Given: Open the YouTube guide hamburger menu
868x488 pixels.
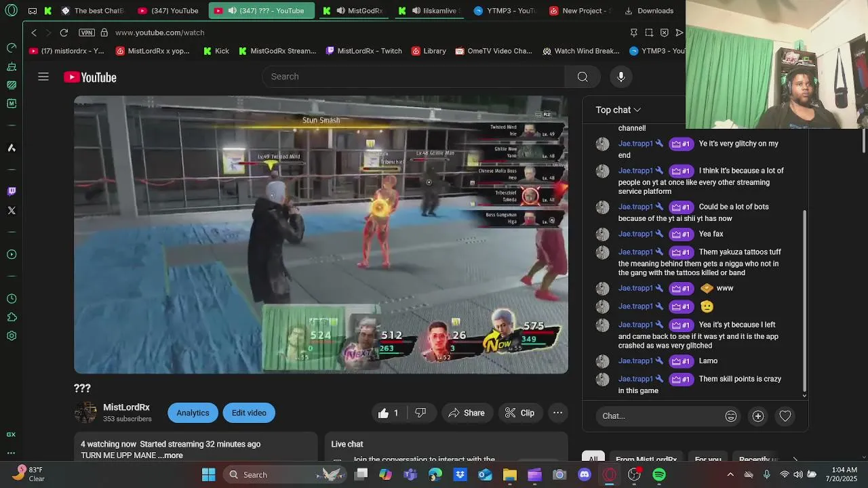Looking at the screenshot, I should click(43, 77).
